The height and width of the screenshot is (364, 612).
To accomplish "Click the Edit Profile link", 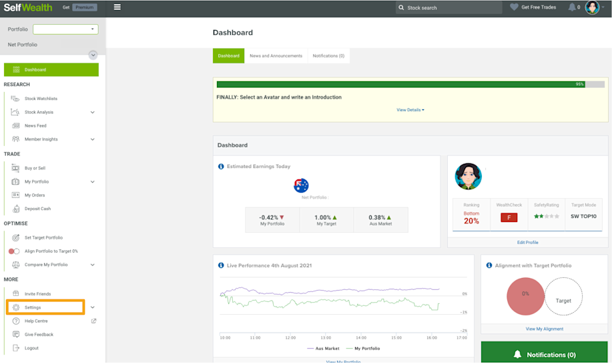I will [528, 243].
